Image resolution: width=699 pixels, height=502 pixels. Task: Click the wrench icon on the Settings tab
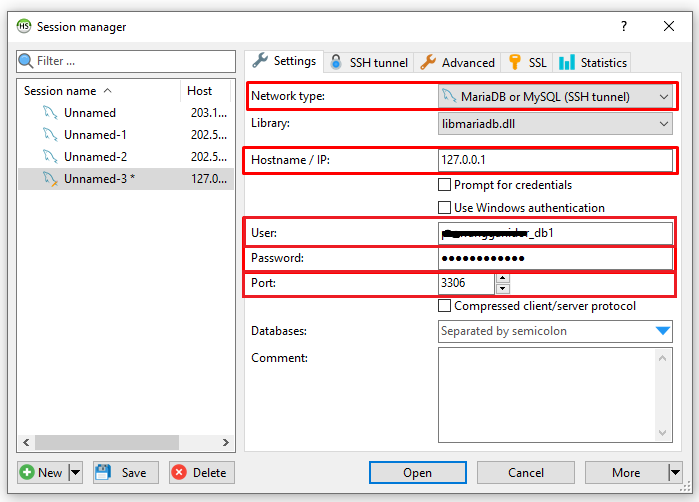click(x=260, y=60)
